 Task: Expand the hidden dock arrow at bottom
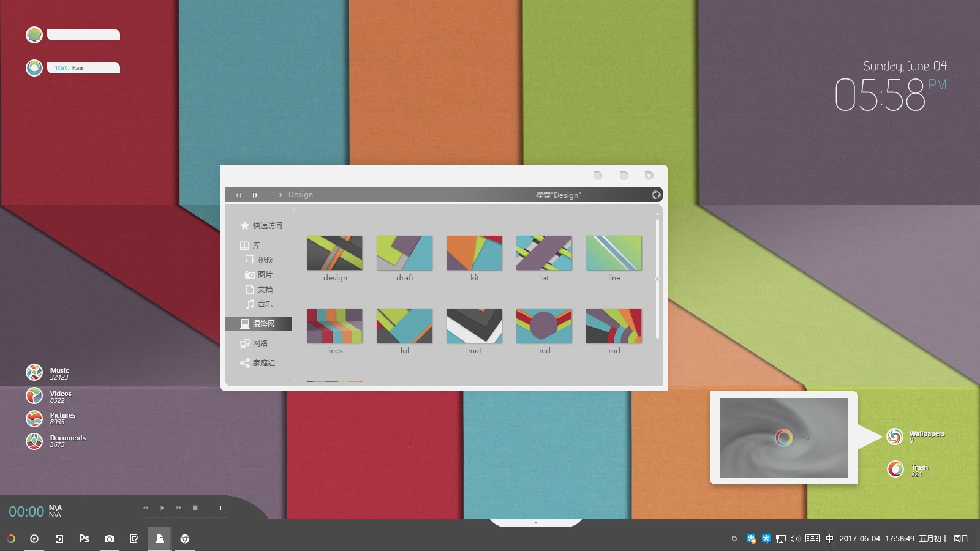(535, 523)
